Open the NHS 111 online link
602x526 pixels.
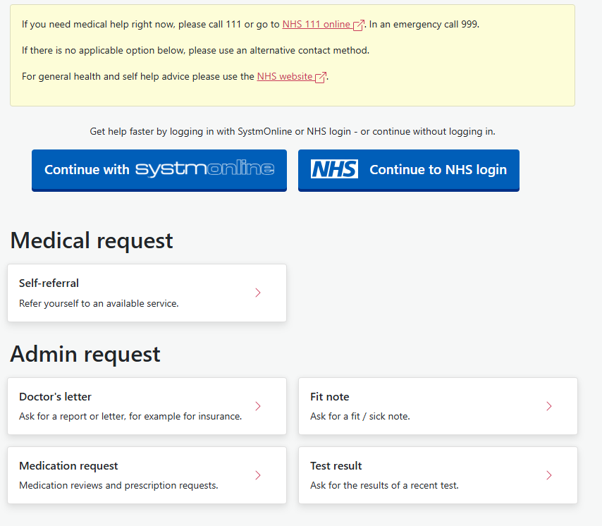[x=316, y=25]
